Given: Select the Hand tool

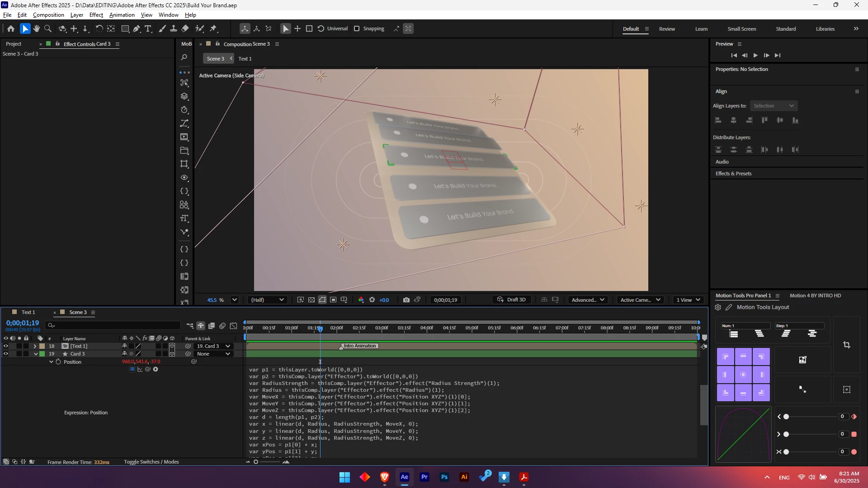Looking at the screenshot, I should click(37, 29).
